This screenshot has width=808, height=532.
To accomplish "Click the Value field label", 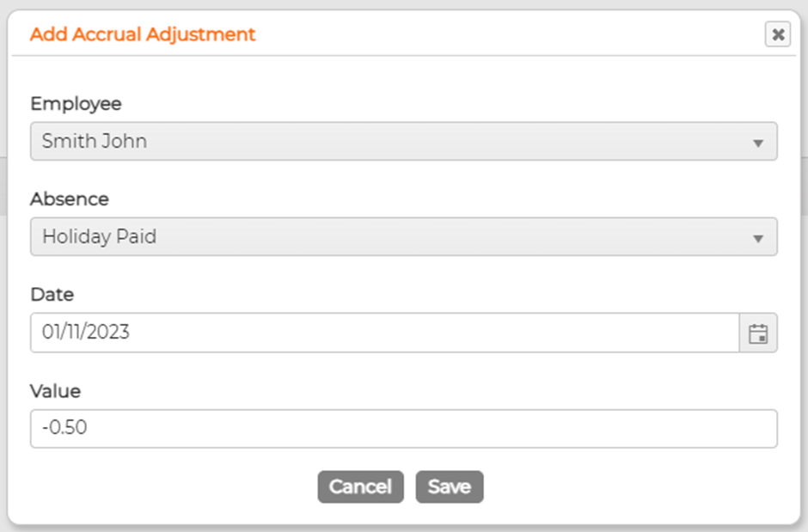I will 55,391.
